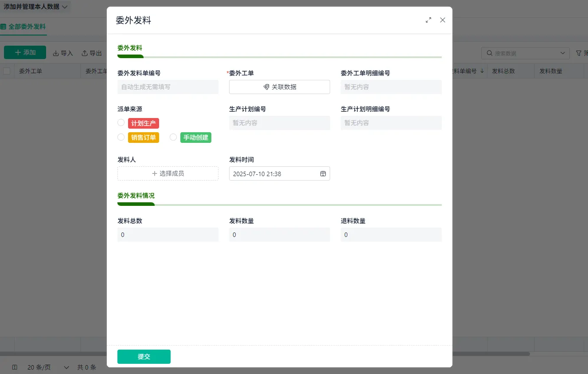Click the sort arrow on 发料单编号 column

coord(482,71)
